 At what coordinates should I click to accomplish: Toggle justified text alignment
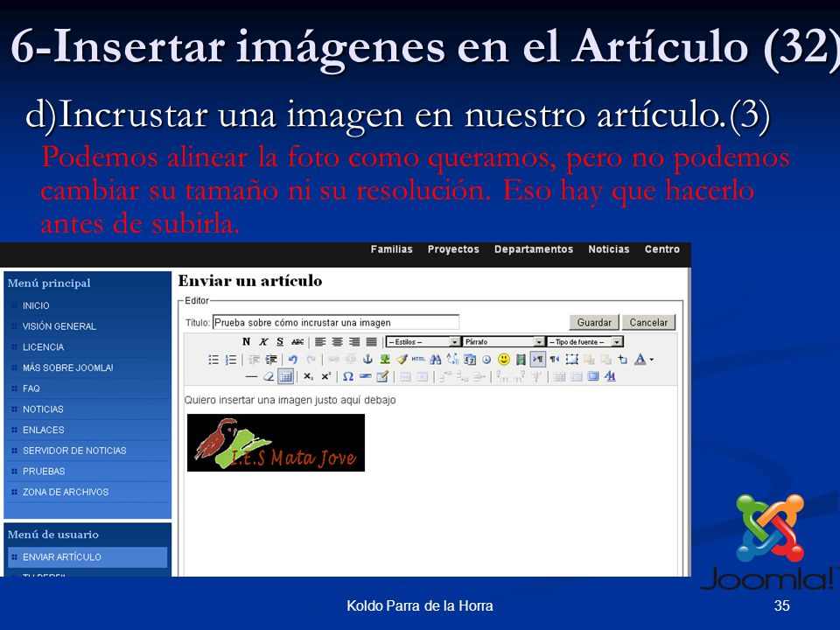point(372,342)
